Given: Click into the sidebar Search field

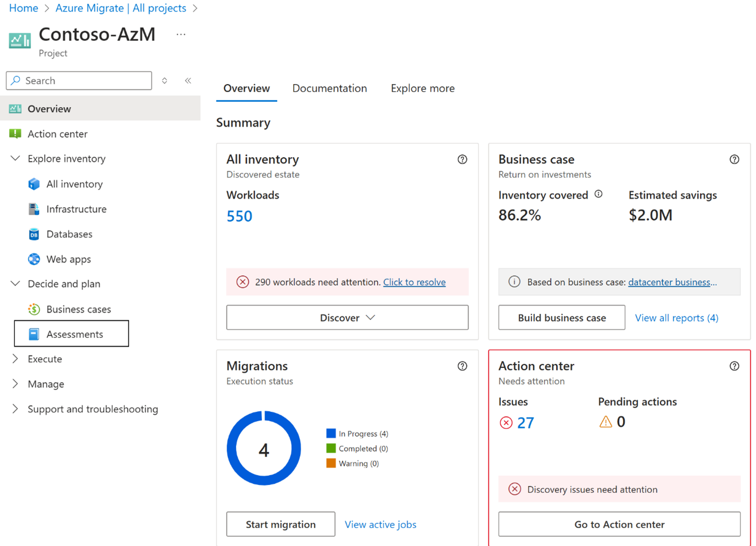Looking at the screenshot, I should click(85, 81).
